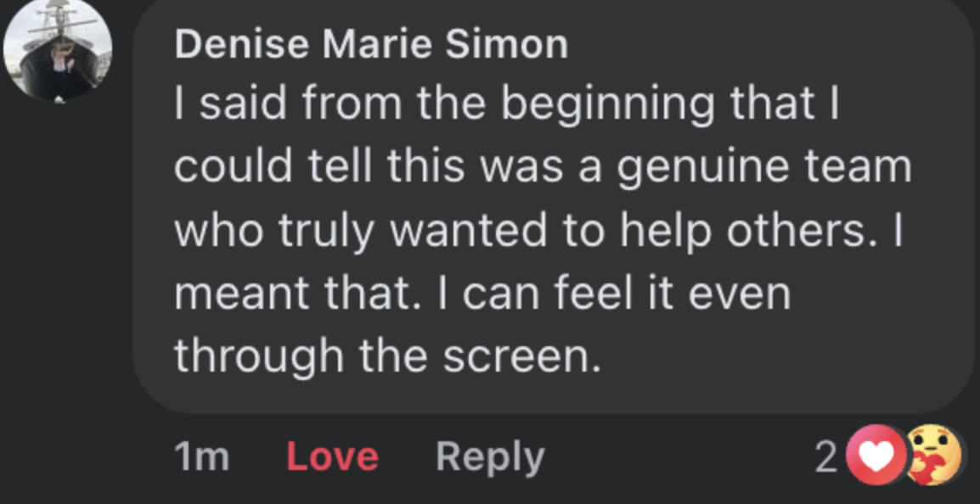This screenshot has width=980, height=504.
Task: Open the 1m comment timestamp
Action: point(202,456)
